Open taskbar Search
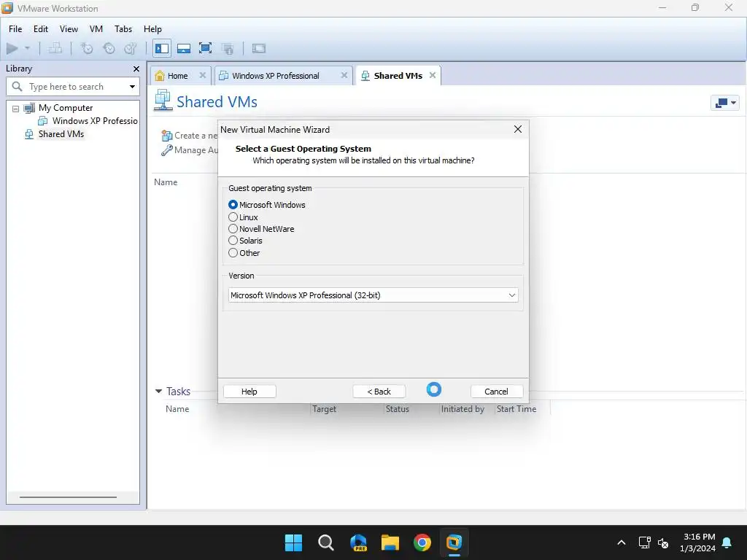This screenshot has width=747, height=560. 326,542
